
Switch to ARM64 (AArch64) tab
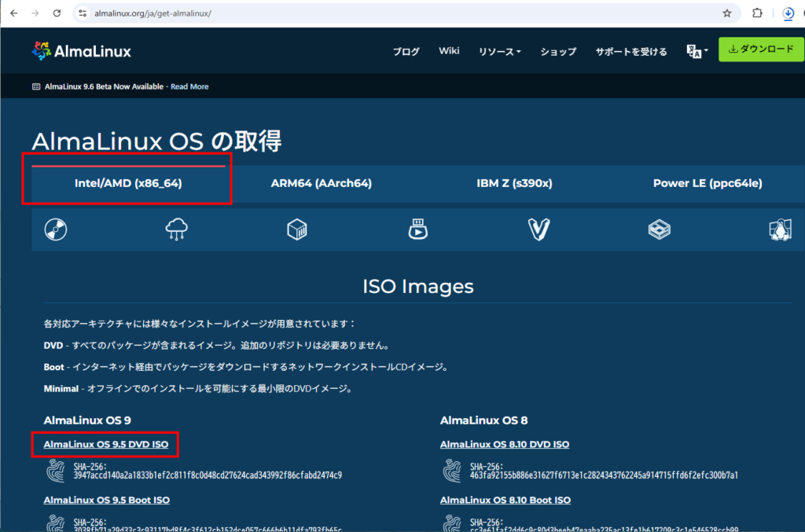tap(321, 183)
